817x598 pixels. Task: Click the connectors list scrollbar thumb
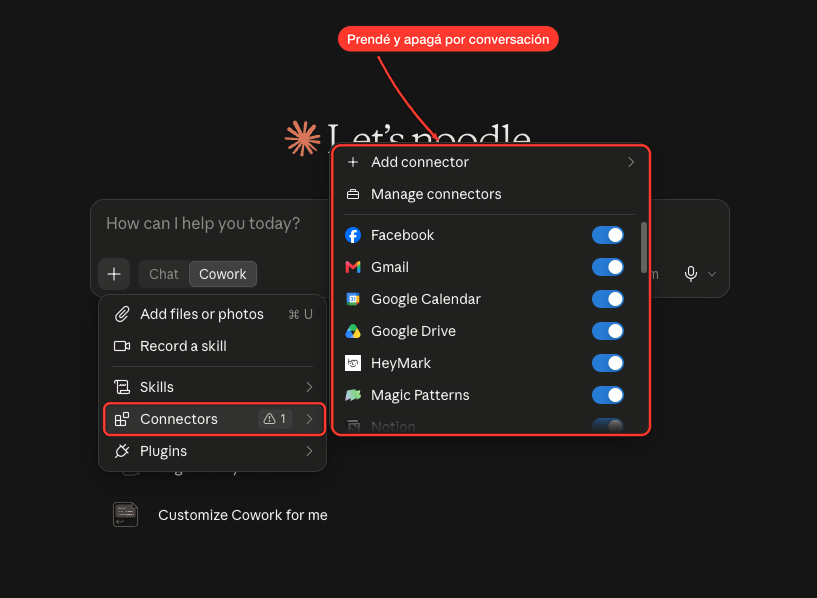643,247
